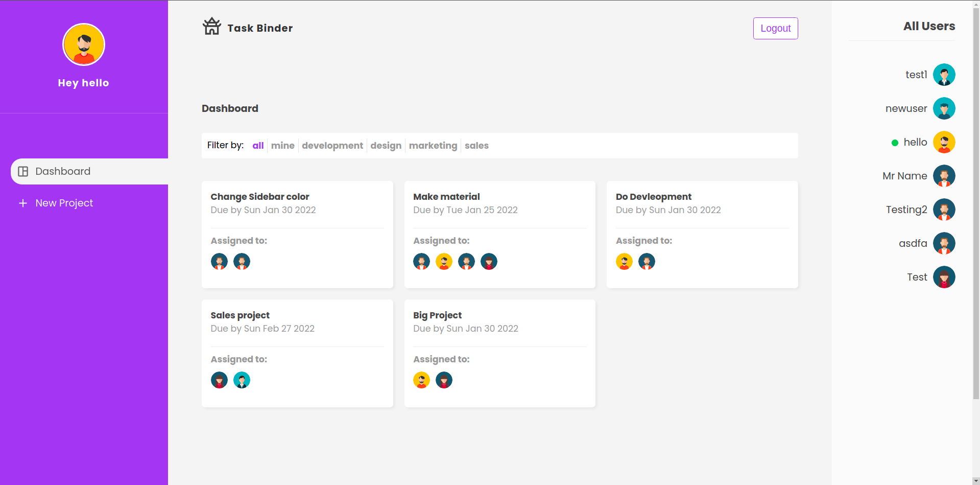This screenshot has width=980, height=485.
Task: Select the Dashboard sidebar icon
Action: click(x=23, y=171)
